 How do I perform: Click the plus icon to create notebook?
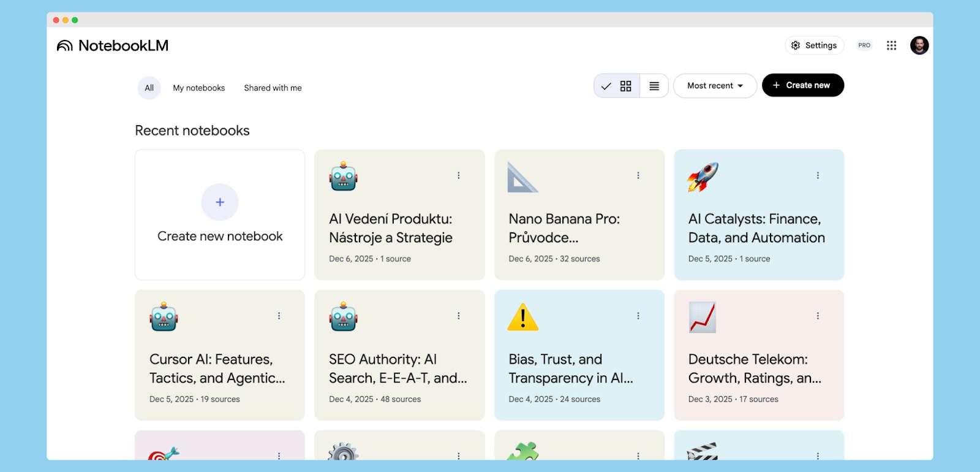(x=220, y=202)
